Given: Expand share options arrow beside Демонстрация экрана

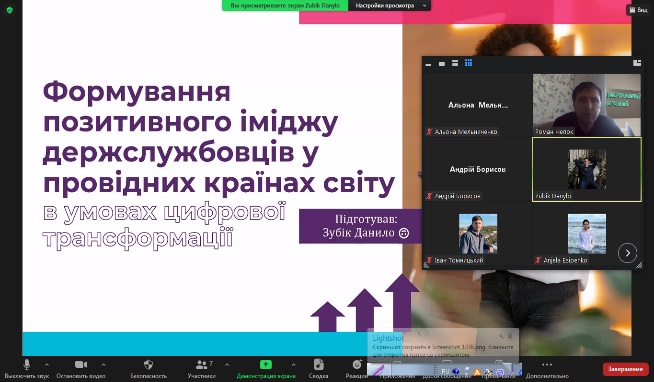Looking at the screenshot, I should point(294,365).
